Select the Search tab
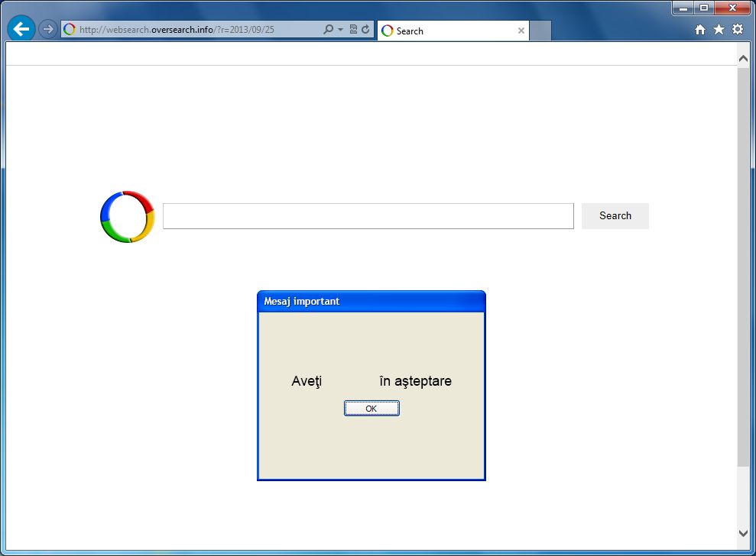This screenshot has width=756, height=556. pyautogui.click(x=453, y=31)
